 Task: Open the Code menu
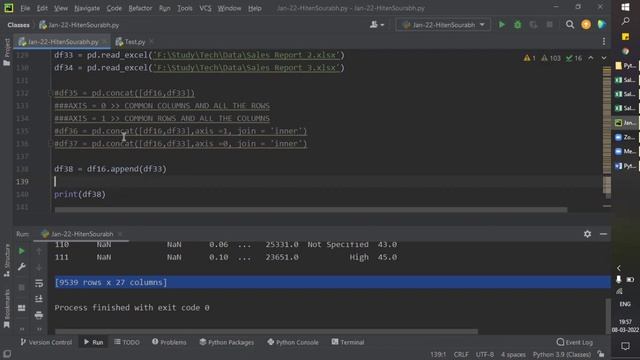(x=114, y=8)
